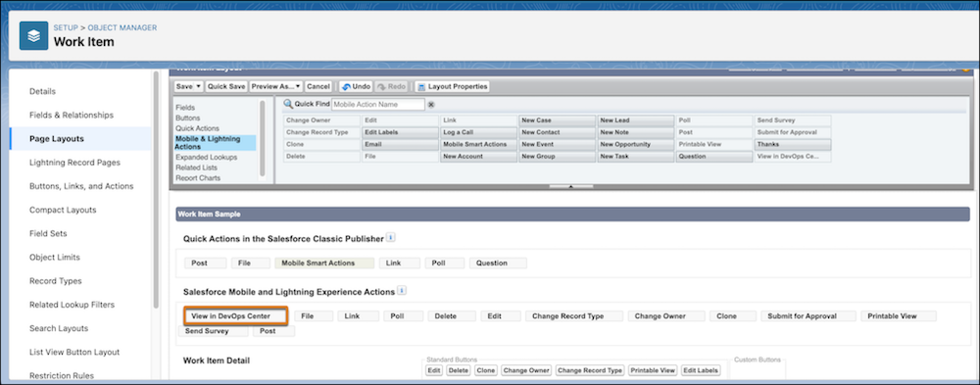This screenshot has width=980, height=385.
Task: Select Email in the palette
Action: tap(400, 144)
